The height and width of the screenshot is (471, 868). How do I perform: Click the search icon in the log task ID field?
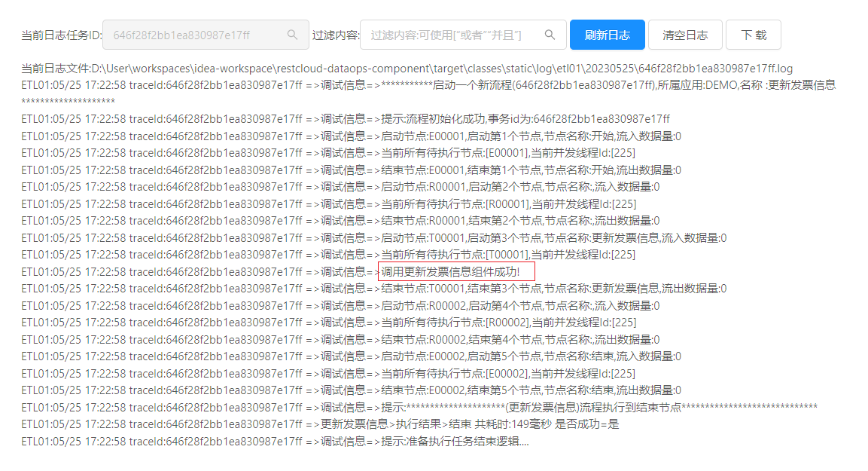click(293, 35)
